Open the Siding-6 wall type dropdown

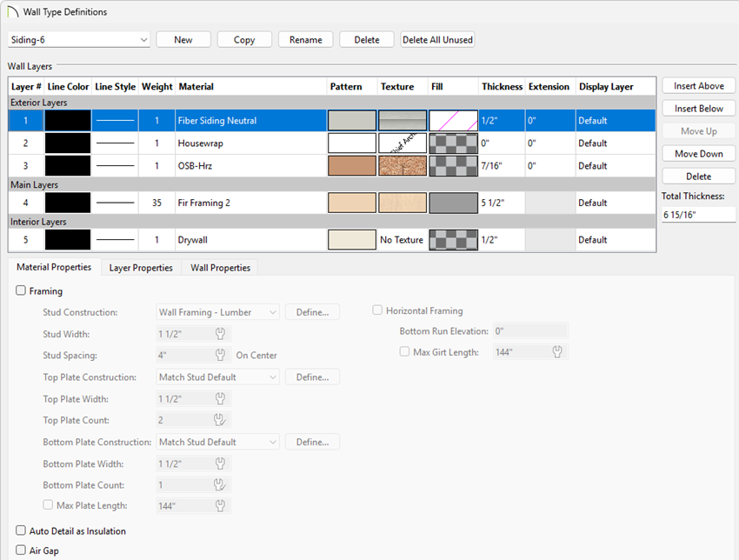pos(79,40)
